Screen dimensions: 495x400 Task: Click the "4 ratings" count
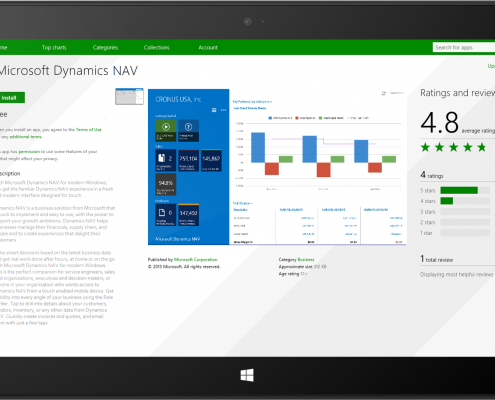[x=432, y=175]
